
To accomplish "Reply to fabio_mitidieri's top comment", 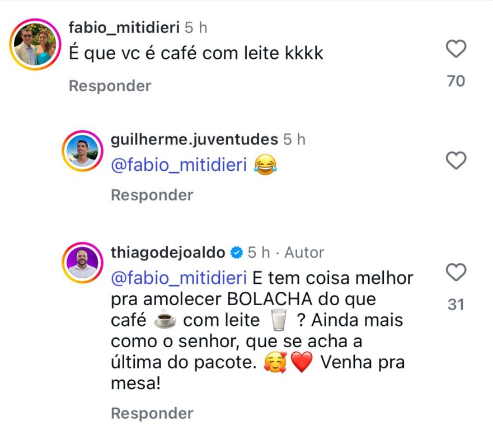I will (110, 86).
